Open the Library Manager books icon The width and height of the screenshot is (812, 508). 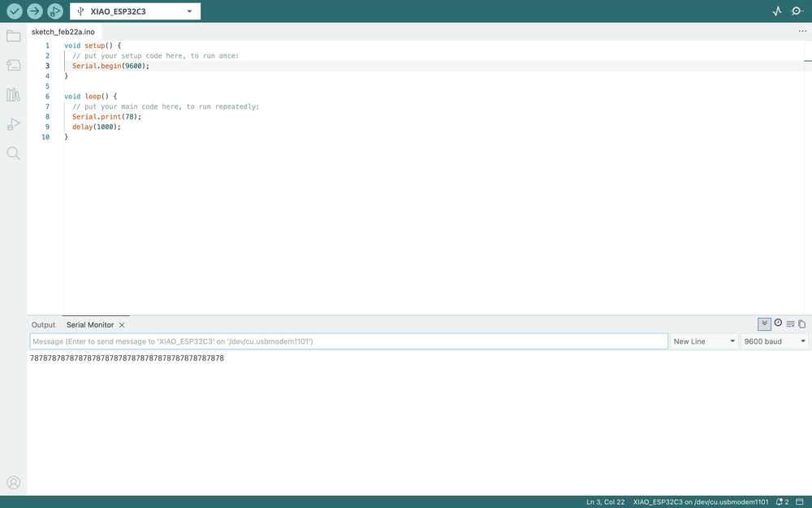[x=14, y=94]
